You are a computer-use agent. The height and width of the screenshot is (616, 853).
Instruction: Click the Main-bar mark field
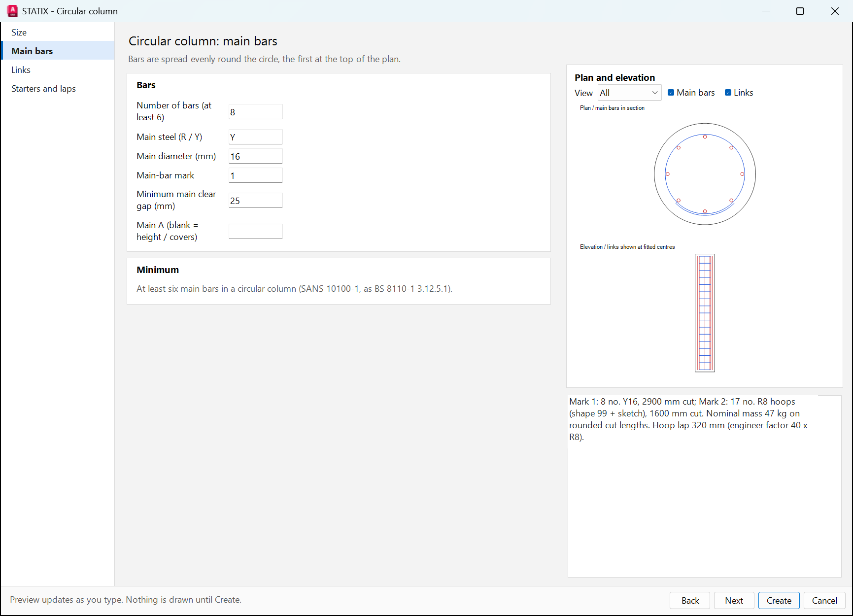click(x=255, y=175)
